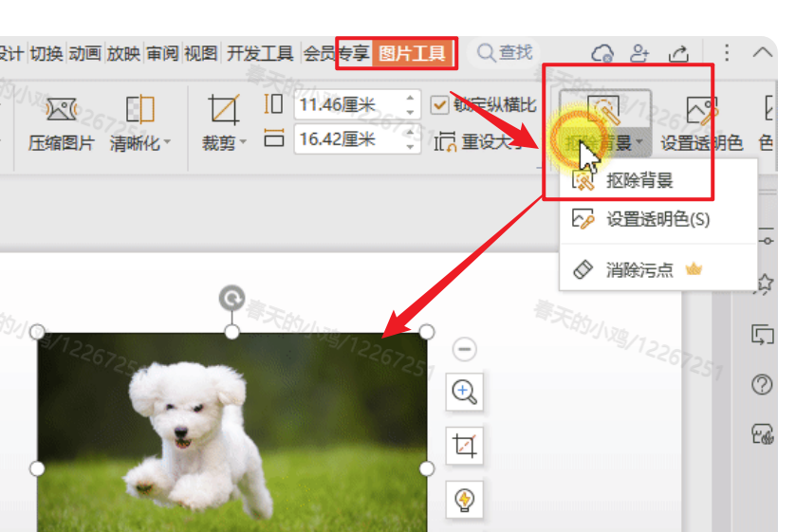Screen dimensions: 796x532
Task: Click the 压缩图片 button
Action: 61,124
